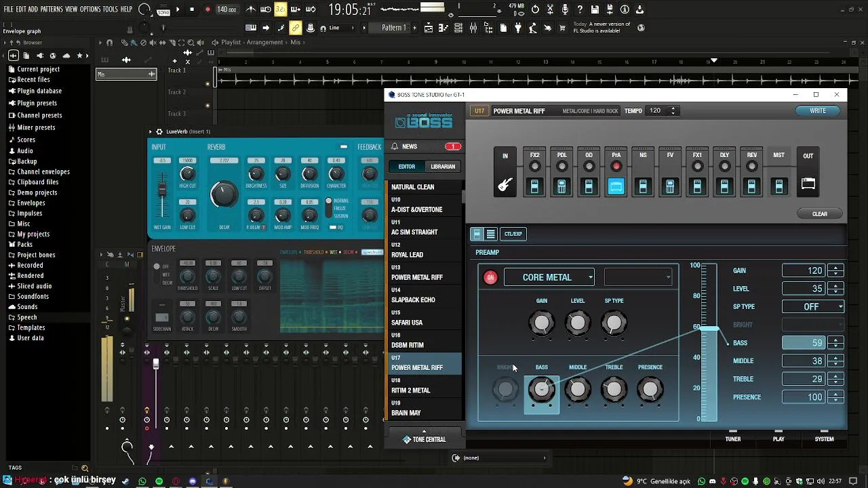This screenshot has height=488, width=868.
Task: Switch to list view layout icon
Action: coord(490,234)
